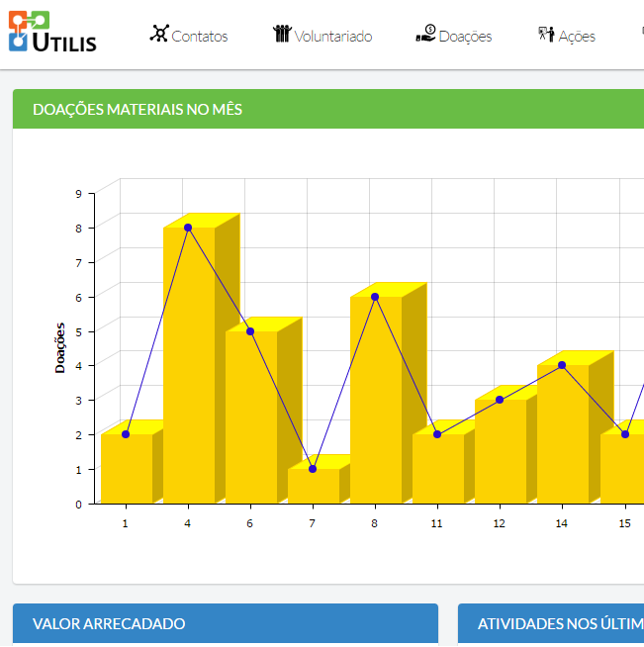Click the Ações presenter icon
The width and height of the screenshot is (644, 647).
[546, 35]
